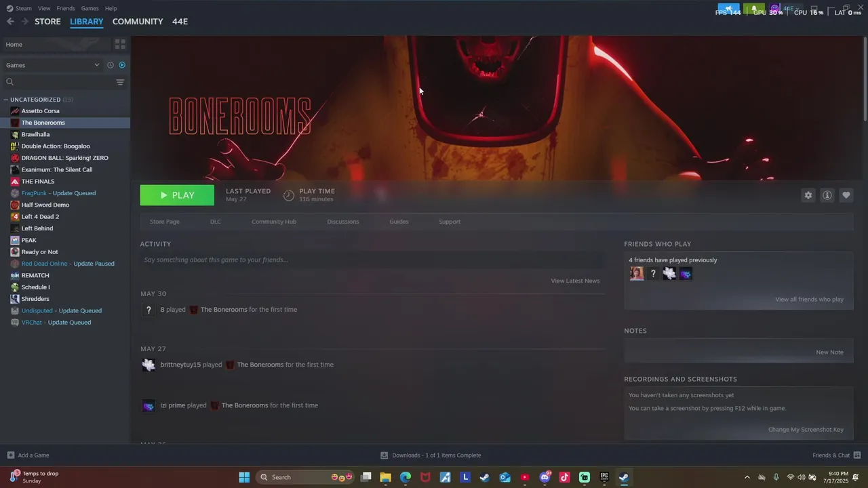
Task: Switch library to grid view icon
Action: tap(120, 44)
